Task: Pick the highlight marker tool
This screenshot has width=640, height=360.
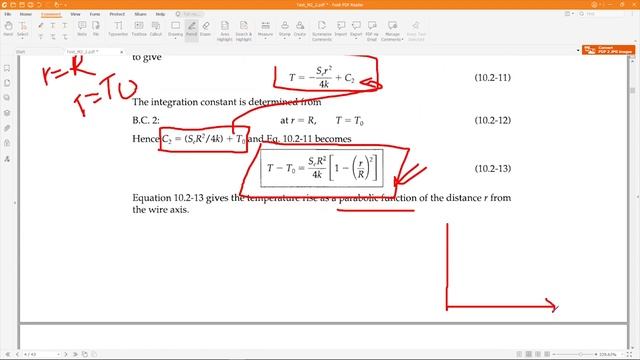Action: pos(40,25)
